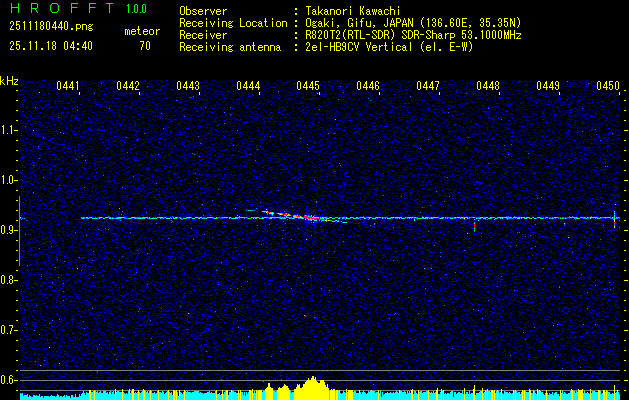Click the 0445 time marker

click(x=308, y=87)
